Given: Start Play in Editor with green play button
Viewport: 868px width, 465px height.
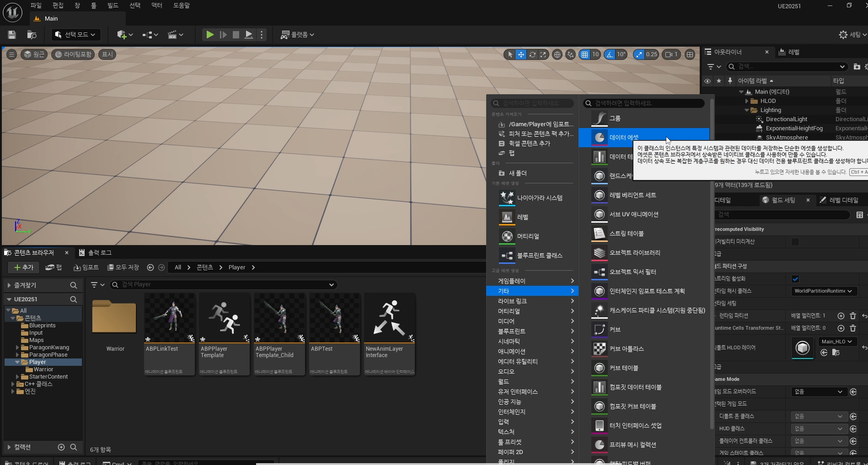Looking at the screenshot, I should pos(210,35).
